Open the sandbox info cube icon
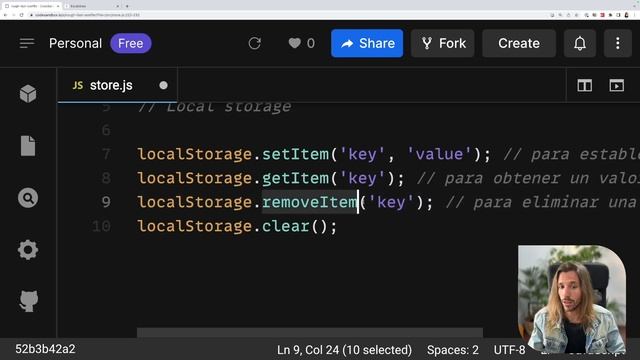 pos(28,94)
